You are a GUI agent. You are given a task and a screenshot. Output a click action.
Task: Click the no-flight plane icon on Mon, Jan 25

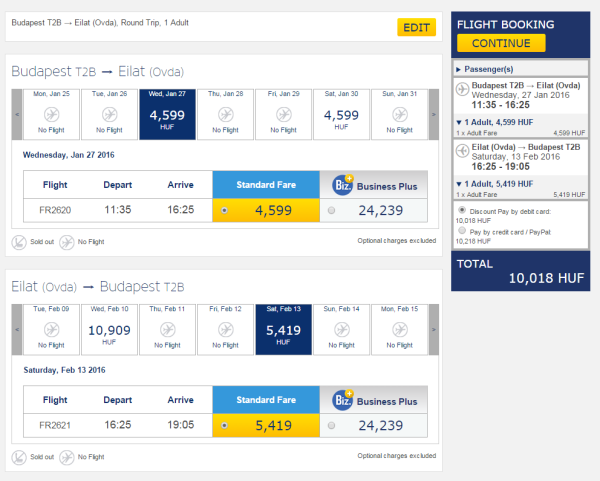(x=52, y=114)
